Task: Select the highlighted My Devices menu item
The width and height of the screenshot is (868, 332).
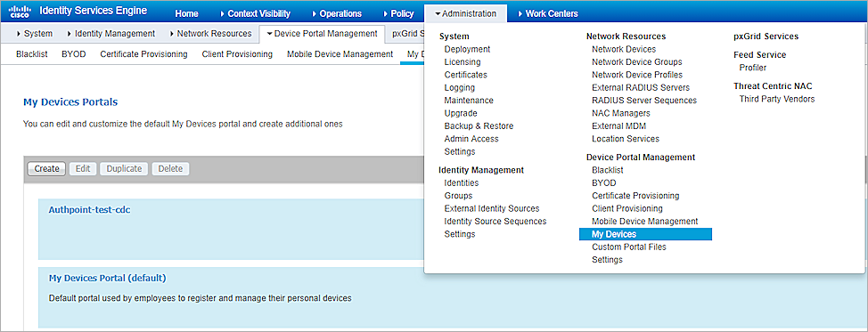Action: tap(645, 235)
